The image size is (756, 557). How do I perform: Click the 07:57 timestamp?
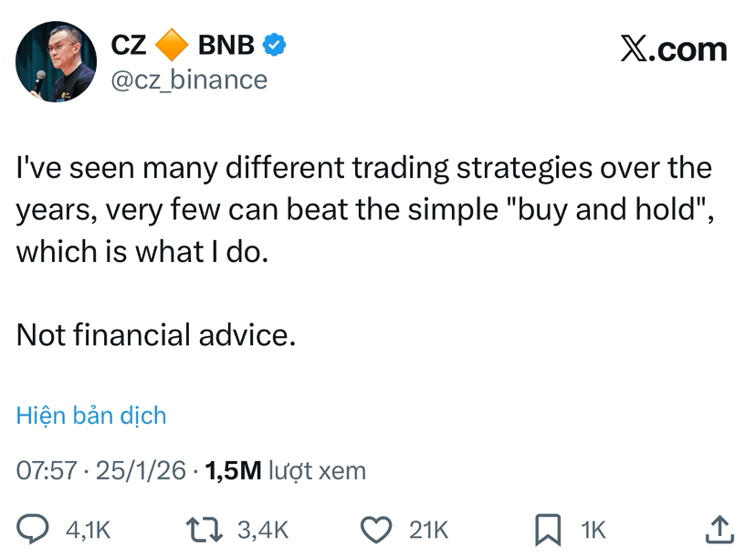point(46,471)
